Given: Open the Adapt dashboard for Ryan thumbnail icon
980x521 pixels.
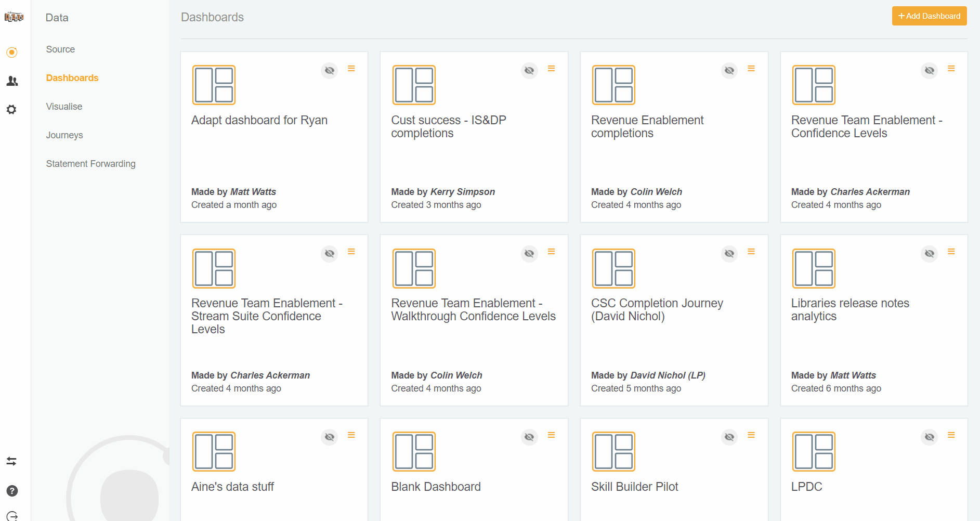Looking at the screenshot, I should pyautogui.click(x=214, y=85).
